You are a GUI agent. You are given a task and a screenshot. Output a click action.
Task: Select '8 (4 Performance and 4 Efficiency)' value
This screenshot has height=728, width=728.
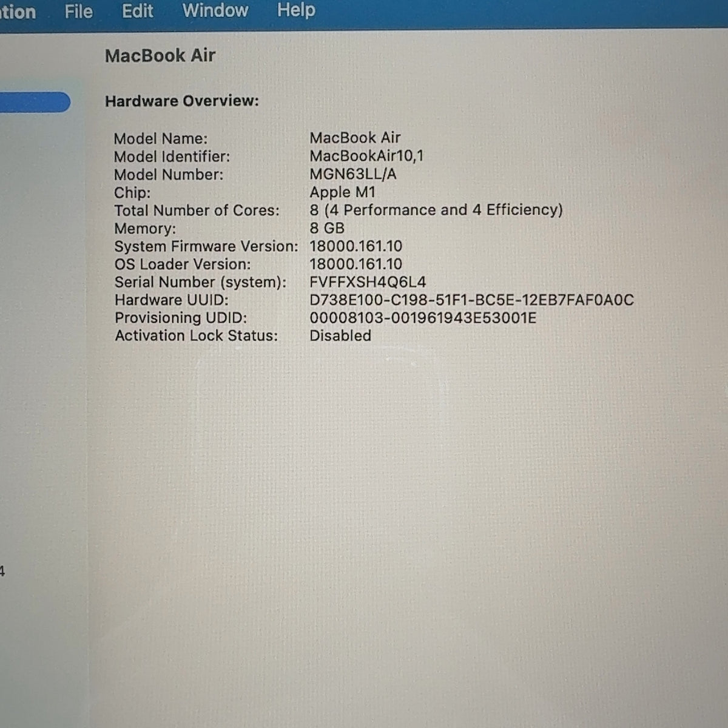tap(436, 210)
